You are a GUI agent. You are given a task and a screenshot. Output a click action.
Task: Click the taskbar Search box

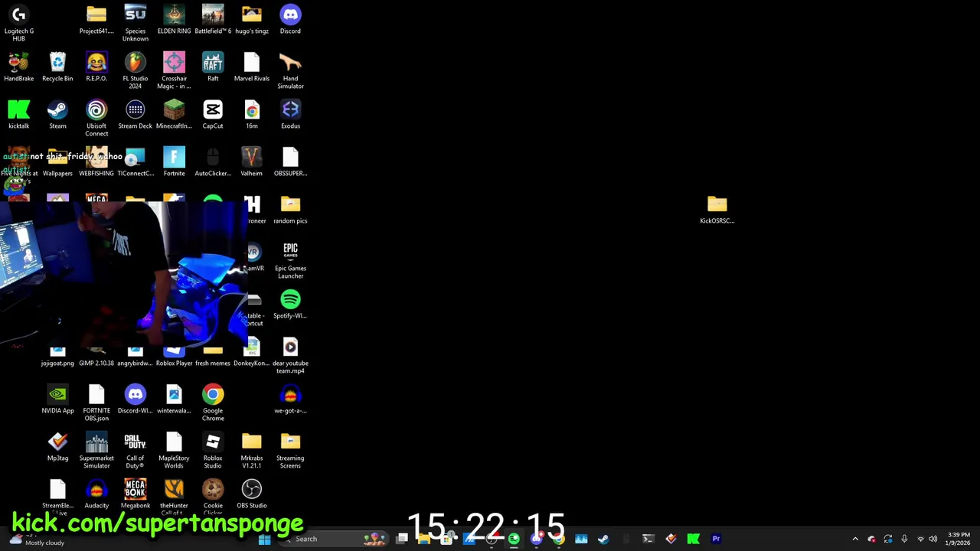(333, 539)
